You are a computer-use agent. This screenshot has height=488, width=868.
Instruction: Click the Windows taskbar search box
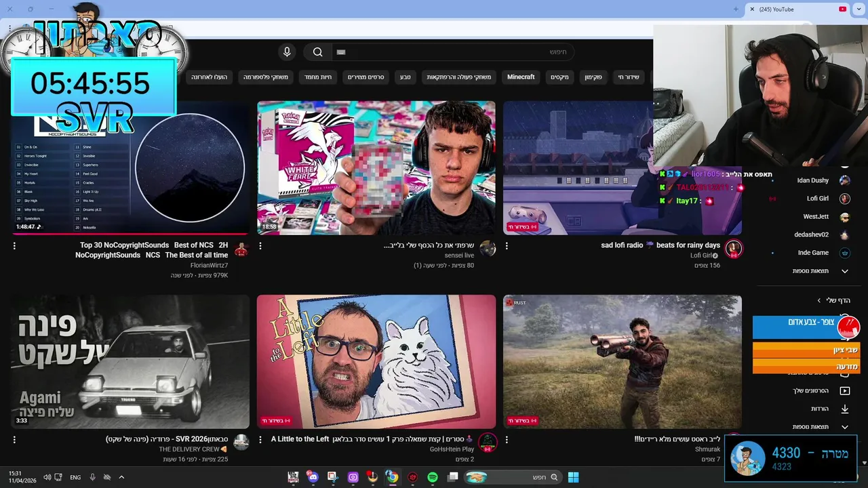coord(513,477)
